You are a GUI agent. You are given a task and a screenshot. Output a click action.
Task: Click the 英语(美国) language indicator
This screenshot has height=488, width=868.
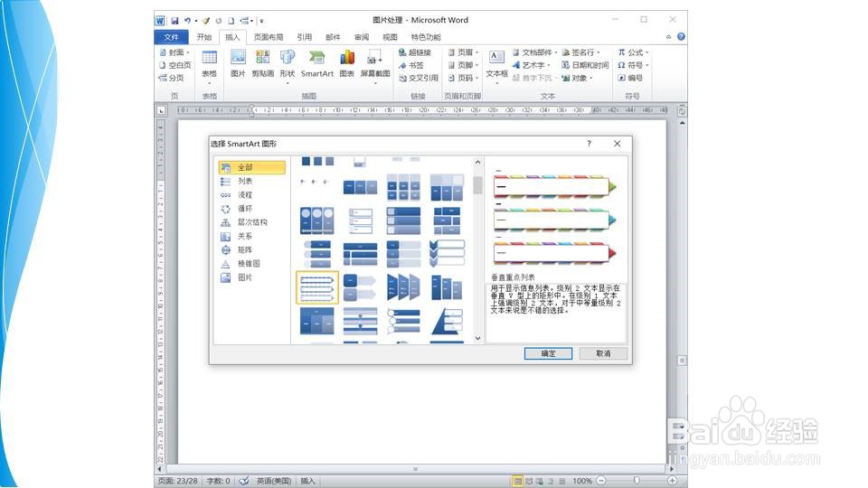click(273, 481)
